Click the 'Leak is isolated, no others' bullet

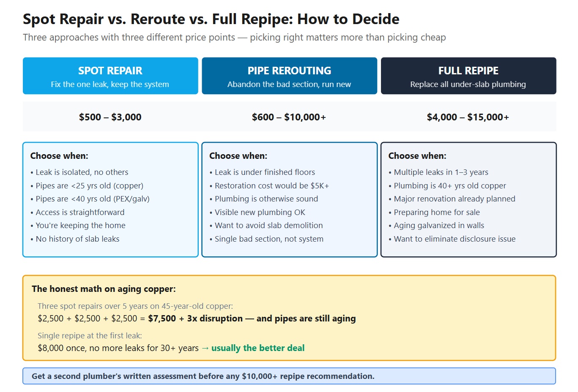pos(81,172)
